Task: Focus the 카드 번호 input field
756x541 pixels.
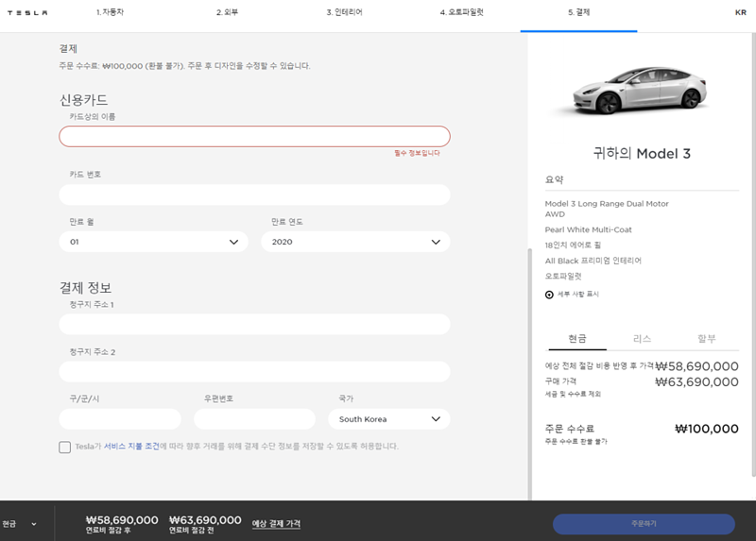Action: tap(254, 194)
